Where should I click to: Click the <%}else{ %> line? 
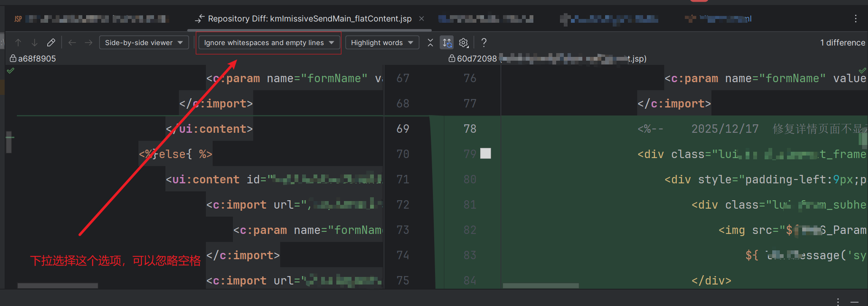(176, 154)
